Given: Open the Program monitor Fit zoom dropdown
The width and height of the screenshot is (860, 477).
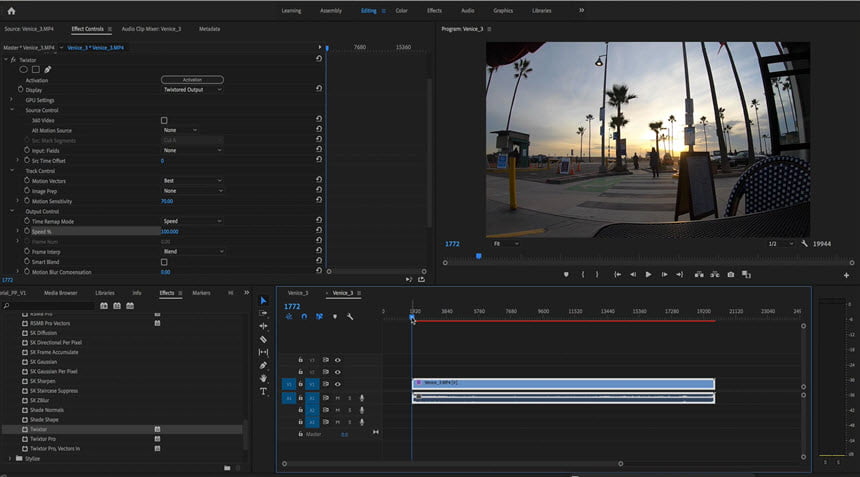Looking at the screenshot, I should pyautogui.click(x=505, y=243).
